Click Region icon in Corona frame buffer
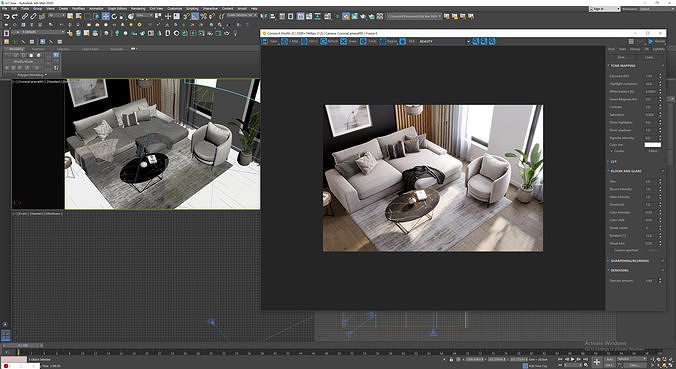This screenshot has width=676, height=369. (383, 41)
